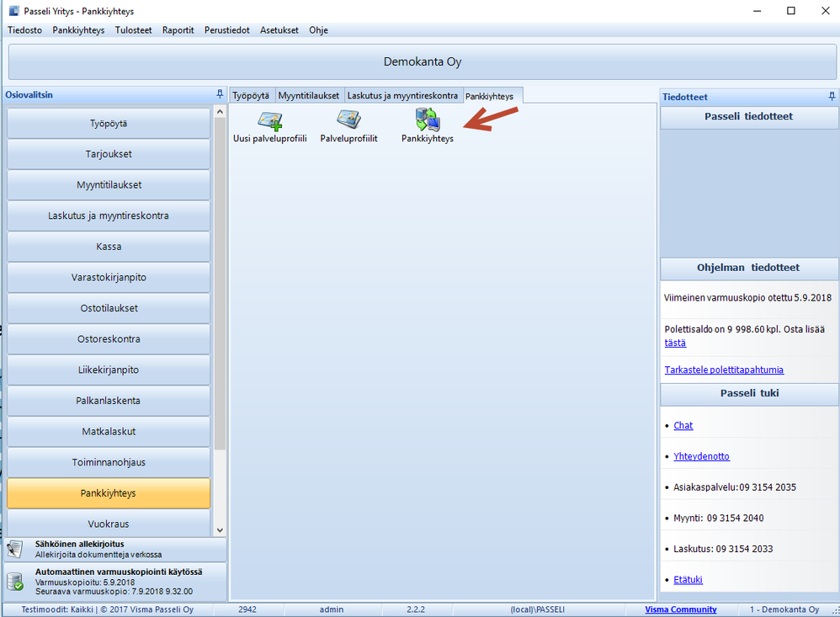
Task: Click the version 2.2.2 status entry
Action: (416, 609)
